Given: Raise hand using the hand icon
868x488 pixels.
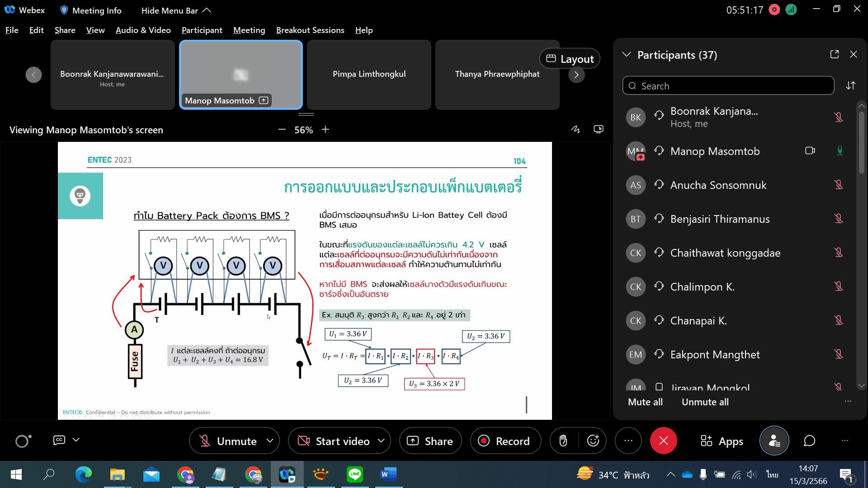Looking at the screenshot, I should [563, 441].
